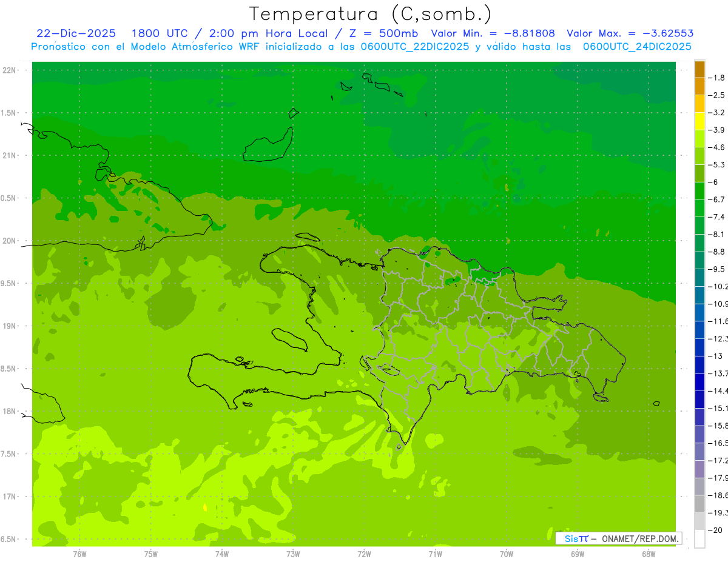Click the '-6' colorbar value
This screenshot has height=562, width=728.
(715, 182)
